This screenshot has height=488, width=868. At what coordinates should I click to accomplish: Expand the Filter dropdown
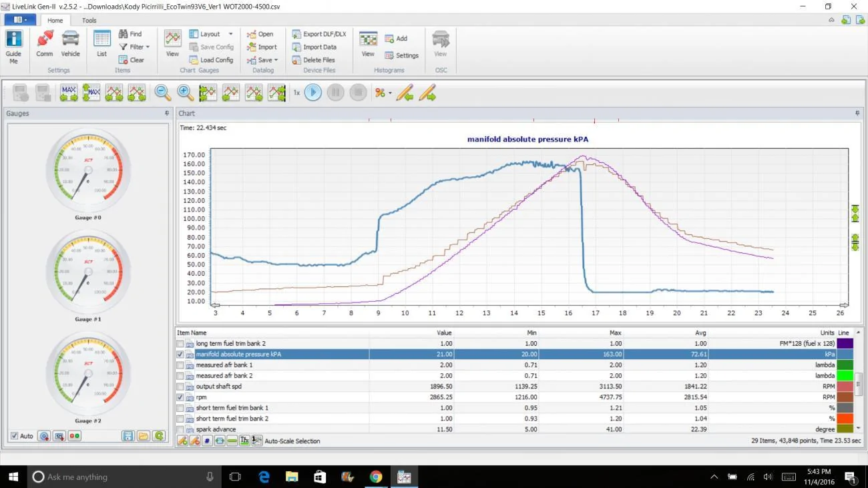coord(134,47)
